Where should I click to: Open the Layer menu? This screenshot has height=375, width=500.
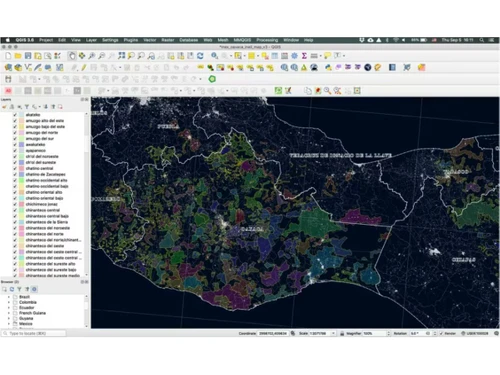pyautogui.click(x=91, y=40)
